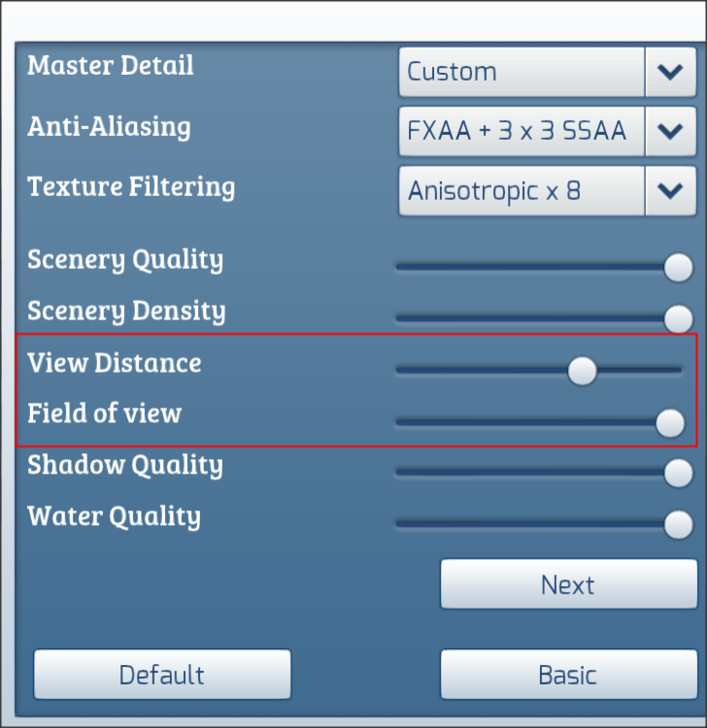Go to the Next settings page
The width and height of the screenshot is (707, 728).
[x=568, y=584]
